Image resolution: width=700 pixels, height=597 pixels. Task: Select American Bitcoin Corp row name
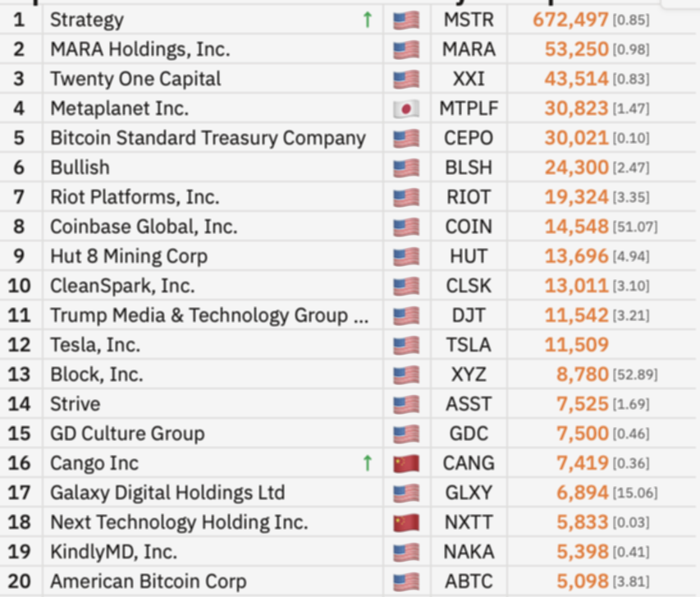click(x=148, y=581)
